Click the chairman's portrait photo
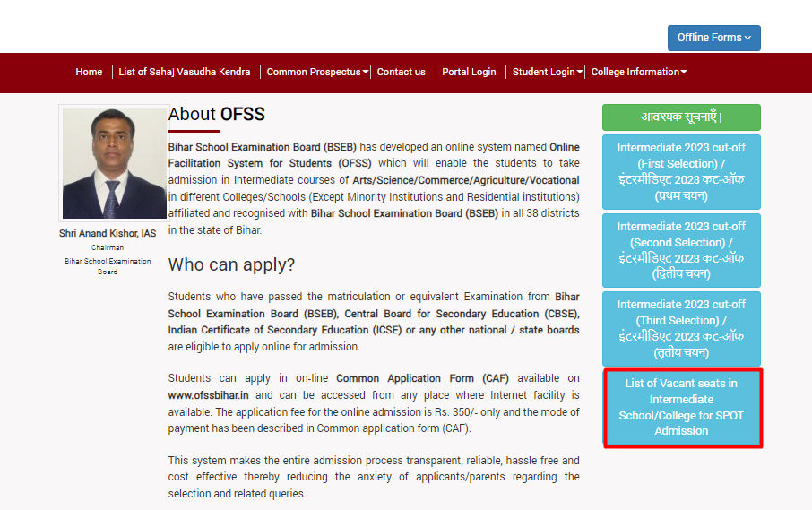The height and width of the screenshot is (510, 812). (115, 163)
